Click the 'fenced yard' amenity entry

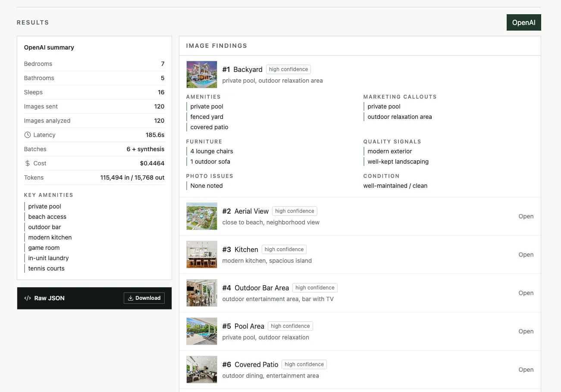(x=207, y=117)
